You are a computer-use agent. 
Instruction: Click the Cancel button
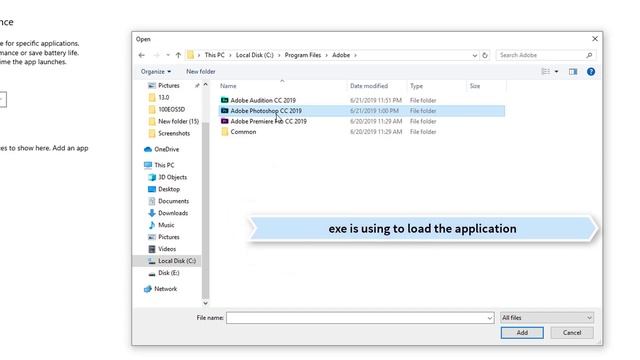click(x=572, y=333)
